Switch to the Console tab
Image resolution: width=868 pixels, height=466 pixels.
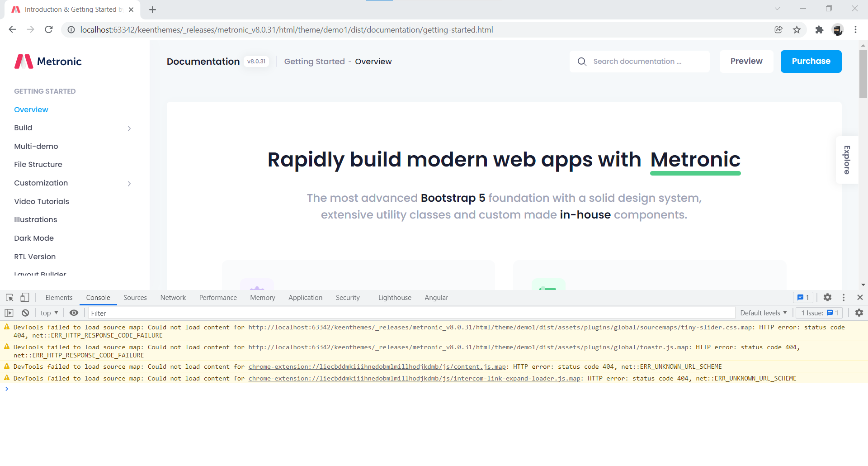[98, 297]
